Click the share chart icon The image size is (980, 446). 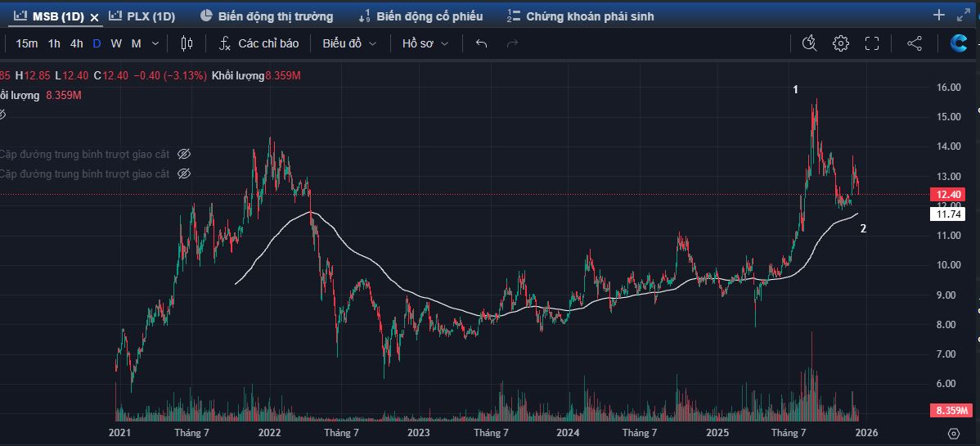pos(915,43)
